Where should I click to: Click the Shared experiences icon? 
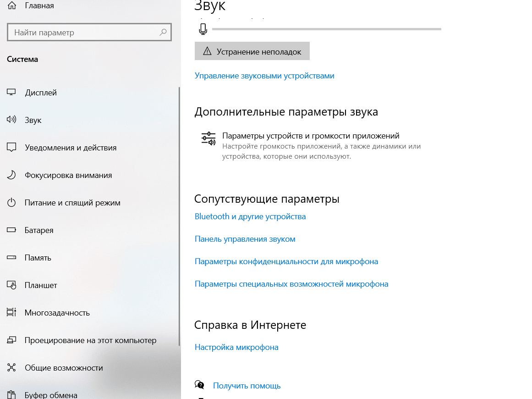click(11, 367)
